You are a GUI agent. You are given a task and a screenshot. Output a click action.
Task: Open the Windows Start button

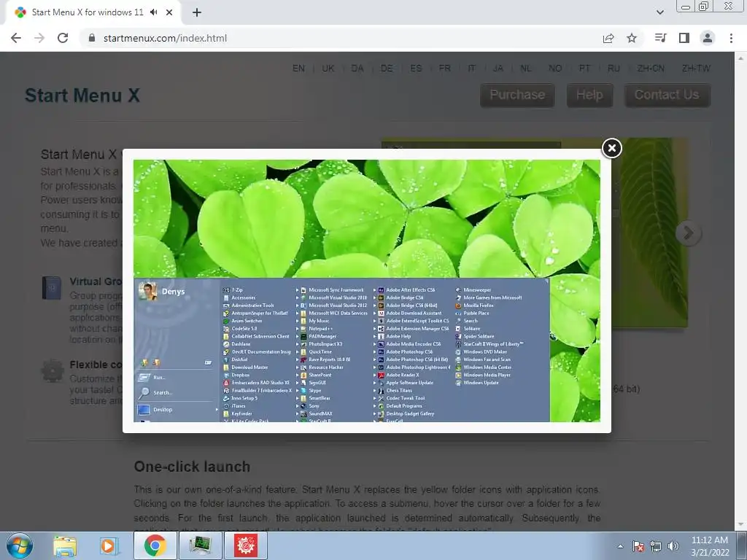(20, 545)
